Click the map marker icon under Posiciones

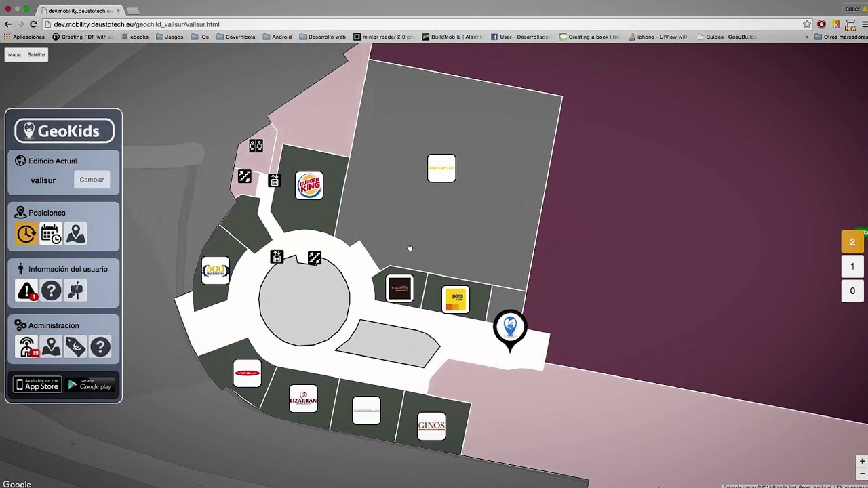[76, 234]
